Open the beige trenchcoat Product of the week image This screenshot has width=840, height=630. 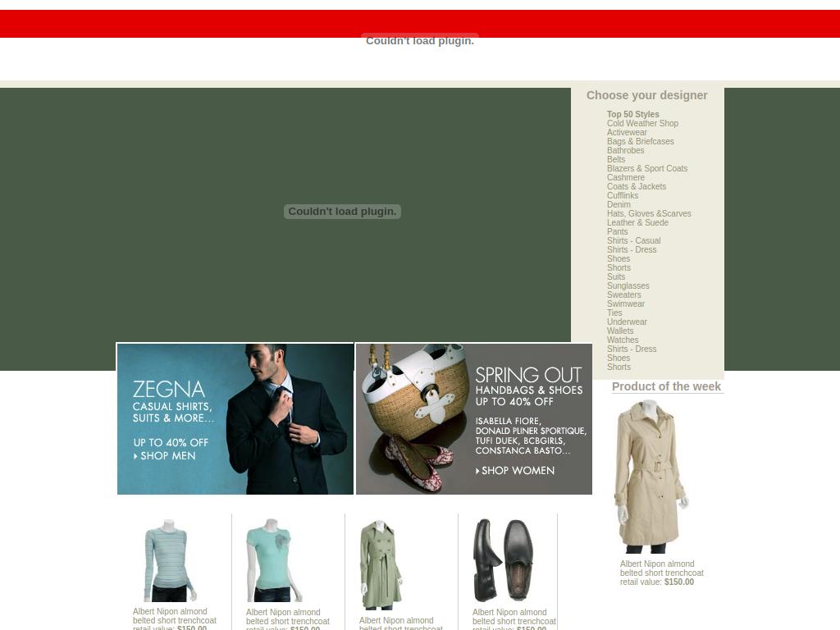(651, 477)
